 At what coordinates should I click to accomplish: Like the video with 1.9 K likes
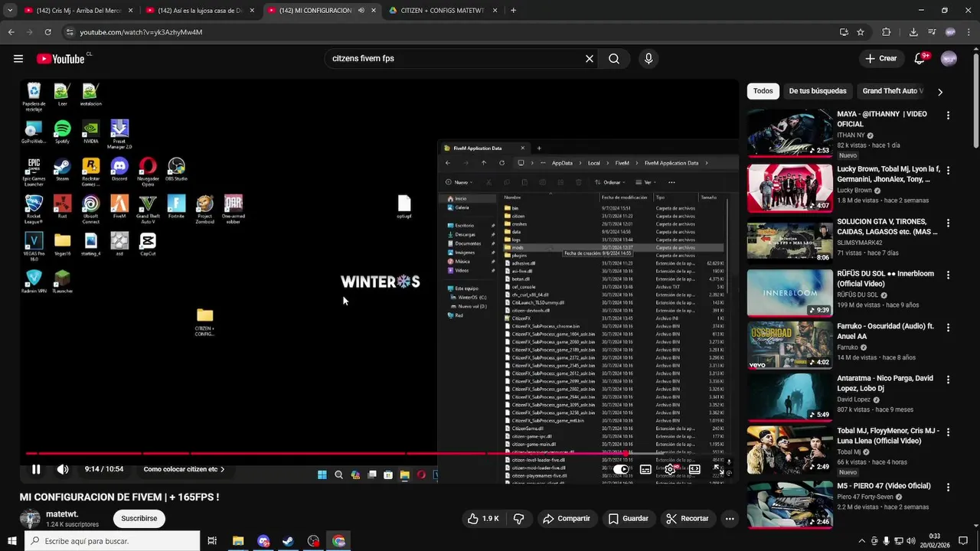coord(483,518)
